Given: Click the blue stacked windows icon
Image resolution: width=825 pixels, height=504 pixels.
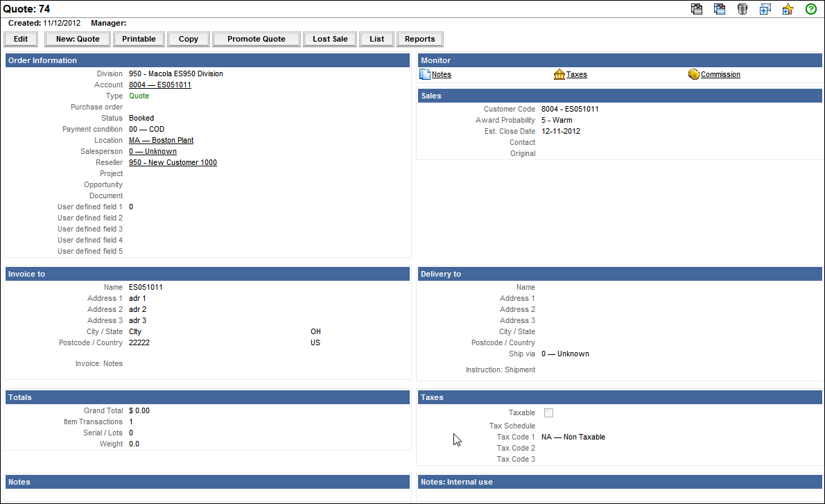Looking at the screenshot, I should pyautogui.click(x=720, y=9).
